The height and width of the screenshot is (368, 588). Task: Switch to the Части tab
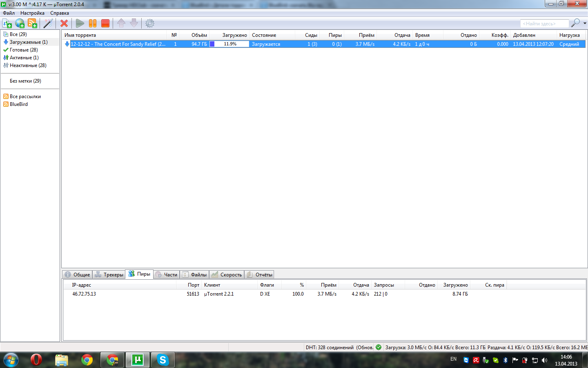(167, 275)
